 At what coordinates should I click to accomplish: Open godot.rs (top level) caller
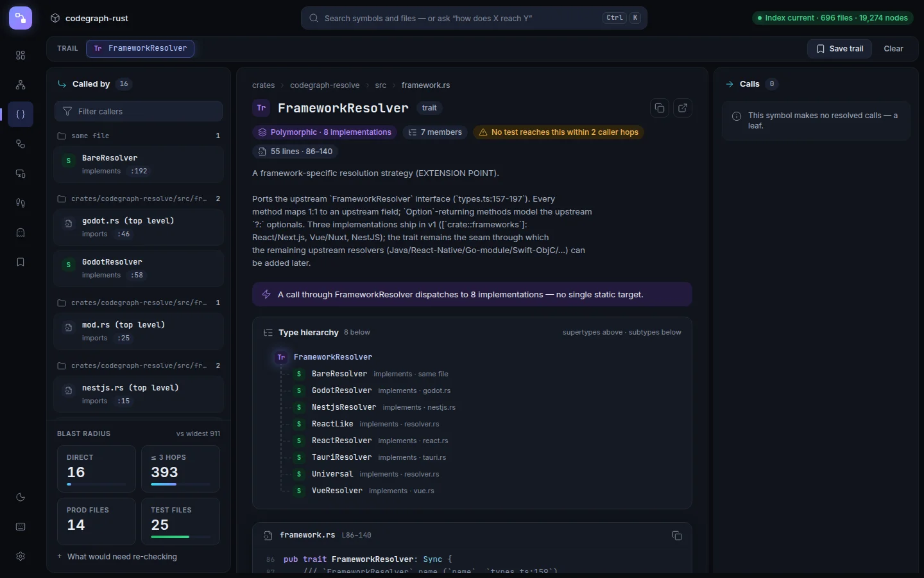139,227
